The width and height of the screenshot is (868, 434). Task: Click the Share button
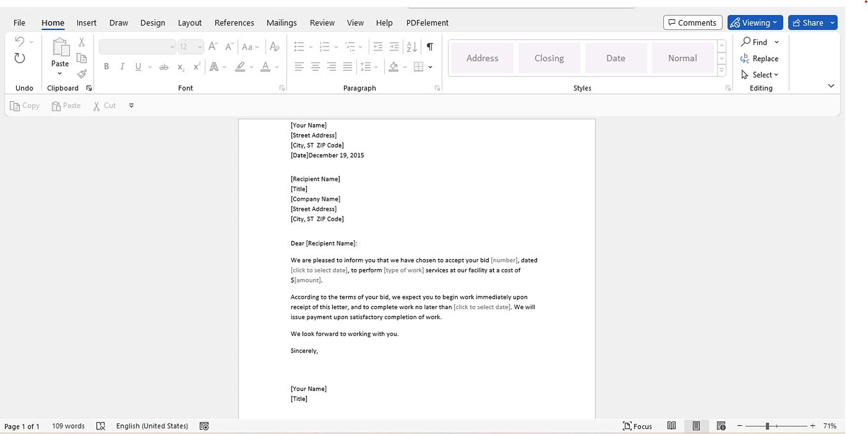[808, 23]
